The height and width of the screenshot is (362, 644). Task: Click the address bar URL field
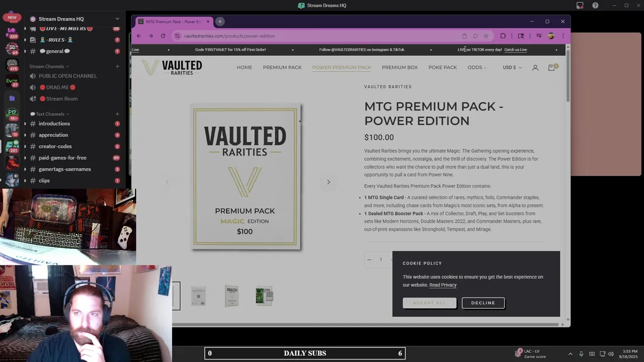pyautogui.click(x=322, y=36)
